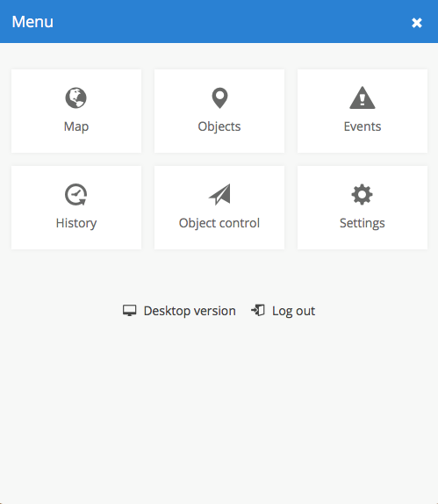Click the clock History icon

click(75, 194)
